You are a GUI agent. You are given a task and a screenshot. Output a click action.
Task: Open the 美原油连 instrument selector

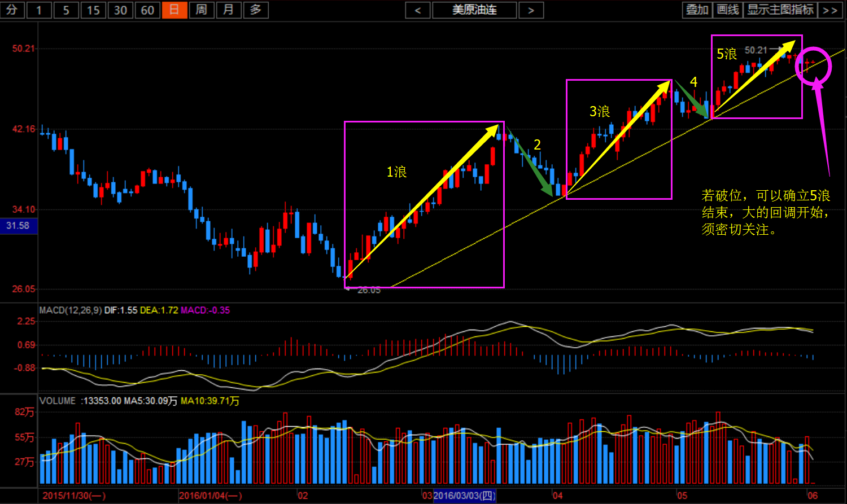coord(474,10)
